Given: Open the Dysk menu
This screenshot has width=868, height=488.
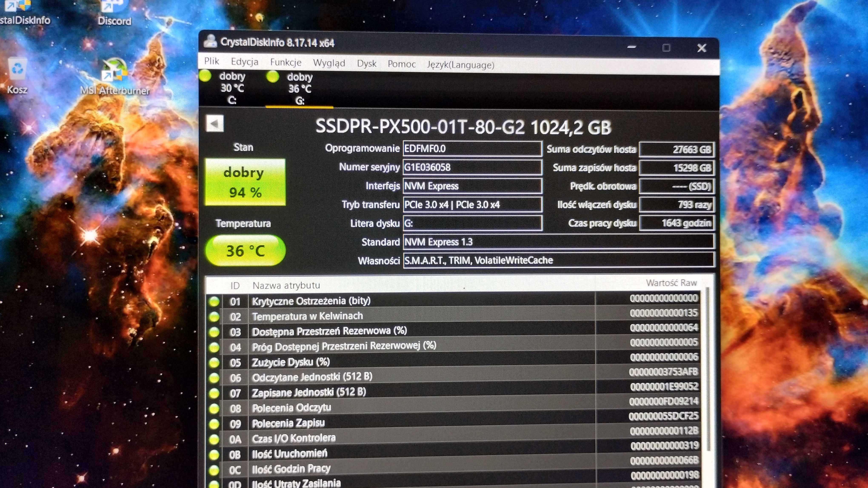Looking at the screenshot, I should [x=367, y=64].
